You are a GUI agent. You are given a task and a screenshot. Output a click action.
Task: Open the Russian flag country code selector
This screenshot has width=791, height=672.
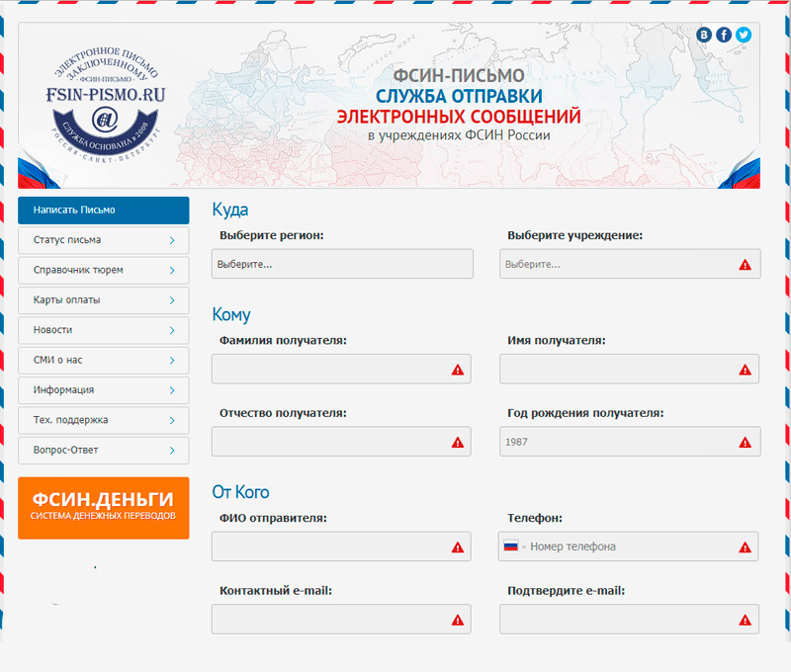(x=514, y=546)
